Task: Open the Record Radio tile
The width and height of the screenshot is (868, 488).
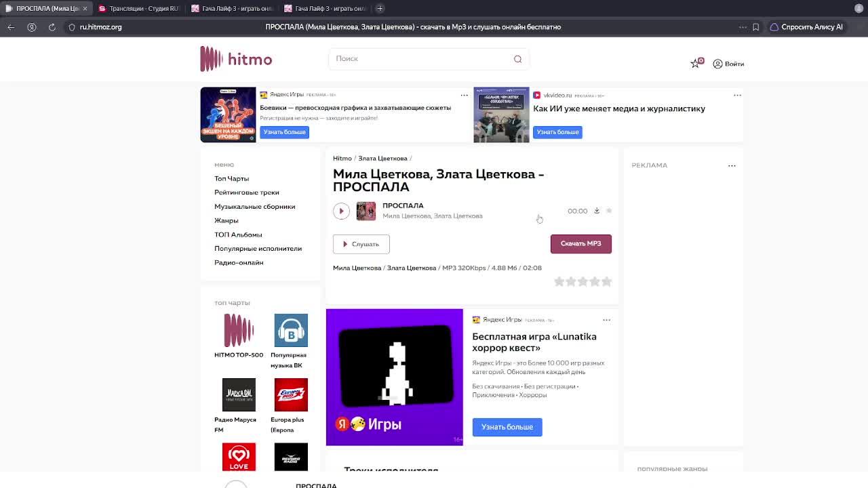Action: 291,457
